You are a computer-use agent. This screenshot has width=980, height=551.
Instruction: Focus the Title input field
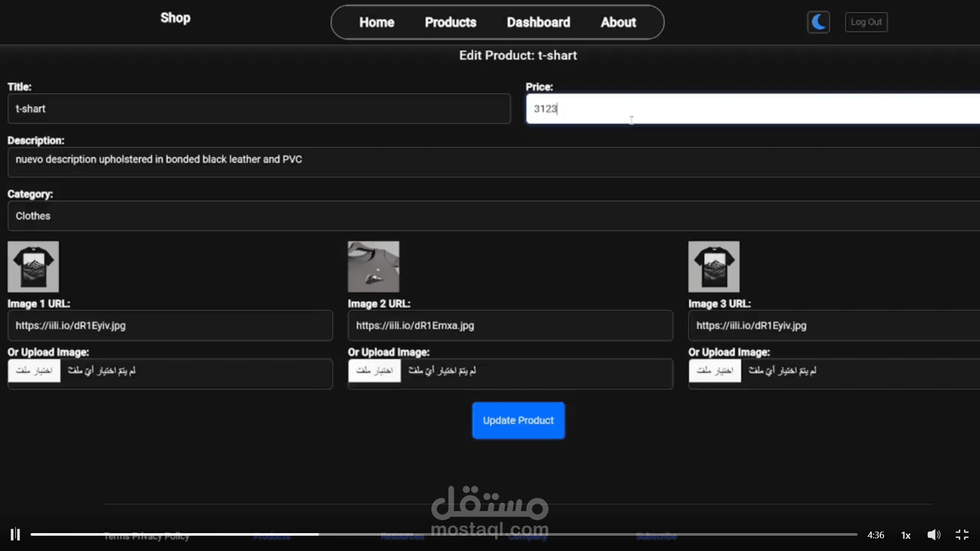coord(259,109)
